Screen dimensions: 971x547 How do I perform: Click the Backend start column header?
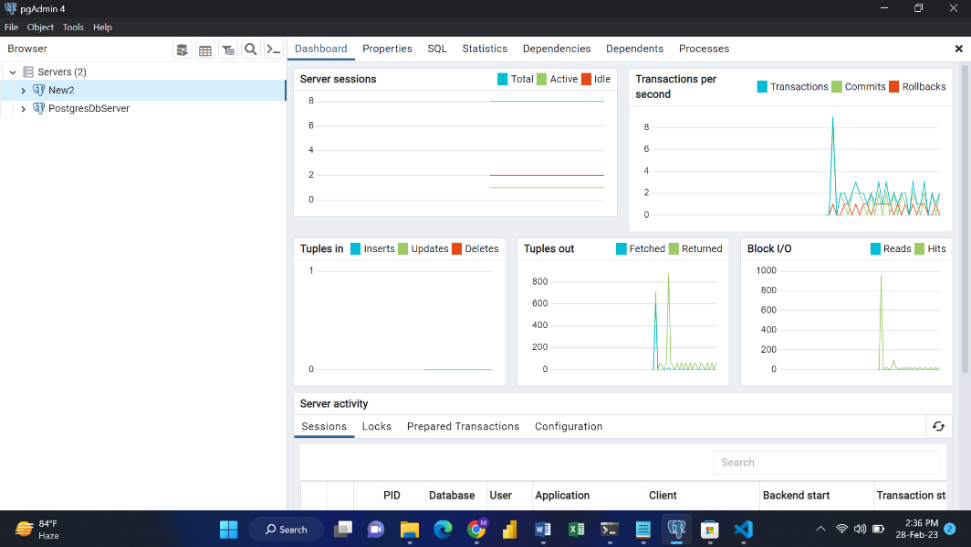click(x=796, y=496)
